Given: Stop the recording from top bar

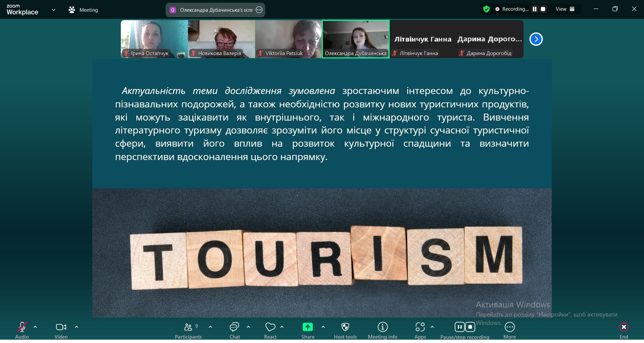Looking at the screenshot, I should [543, 9].
